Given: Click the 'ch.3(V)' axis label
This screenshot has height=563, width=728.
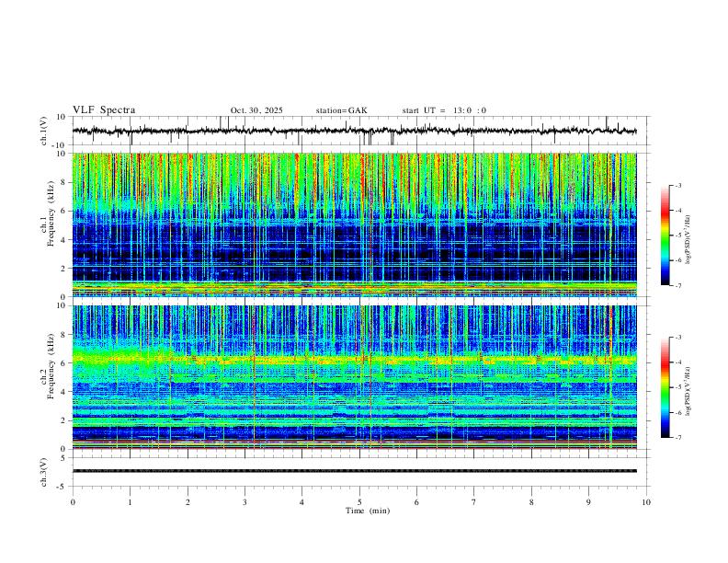Looking at the screenshot, I should (x=44, y=472).
